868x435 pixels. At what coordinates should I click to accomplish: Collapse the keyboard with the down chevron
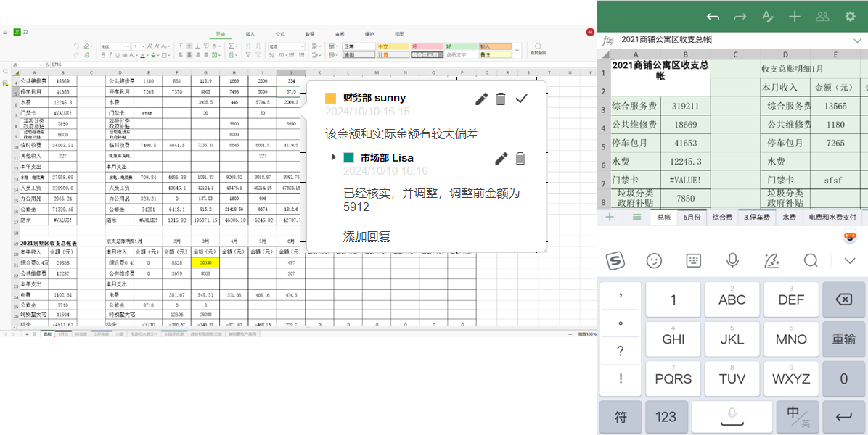coord(850,261)
